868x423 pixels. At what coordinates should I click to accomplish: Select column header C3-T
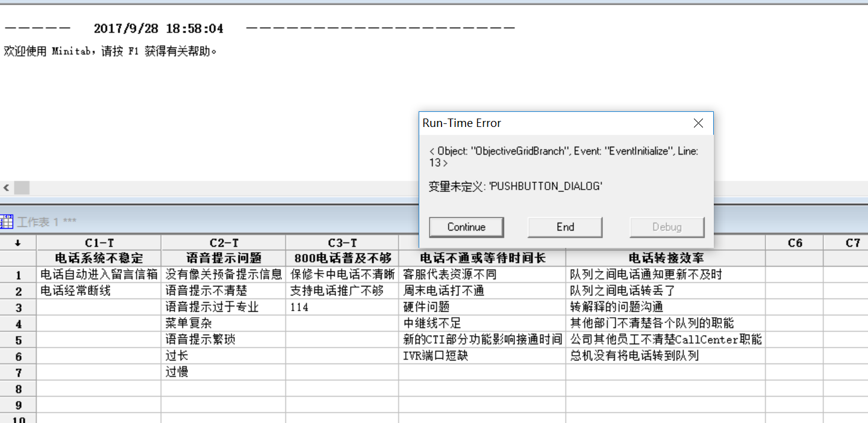[342, 243]
